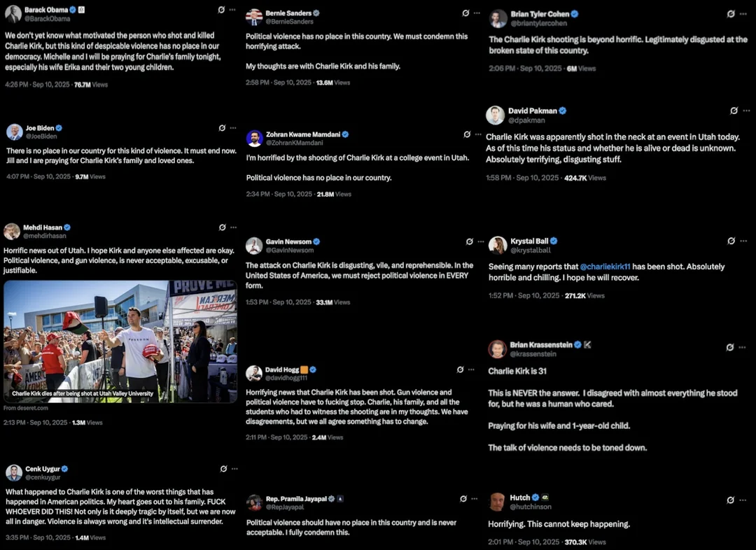Open the three-dot menu on the Hutch tweet
The width and height of the screenshot is (756, 550).
[x=743, y=500]
